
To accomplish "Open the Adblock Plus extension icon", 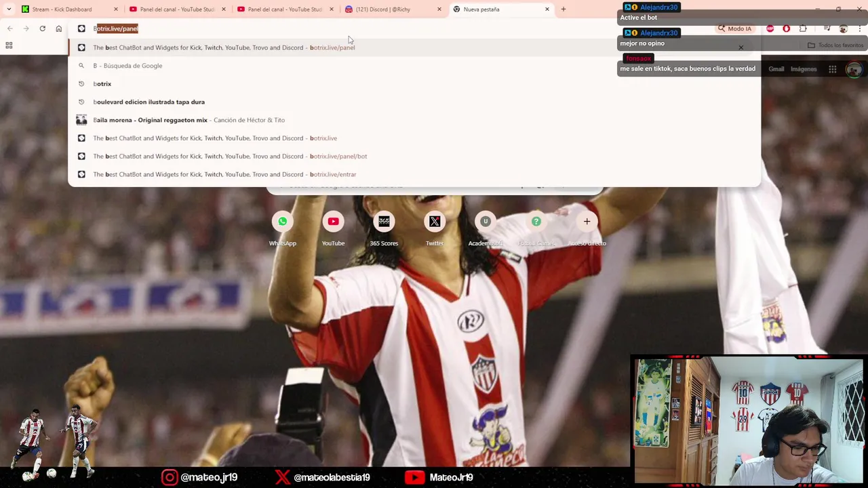I will (x=770, y=28).
